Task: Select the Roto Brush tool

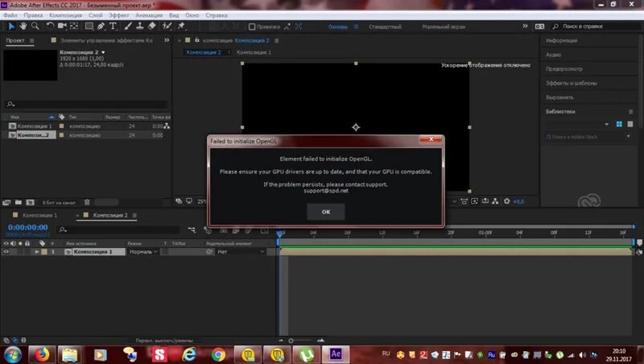Action: pos(167,27)
